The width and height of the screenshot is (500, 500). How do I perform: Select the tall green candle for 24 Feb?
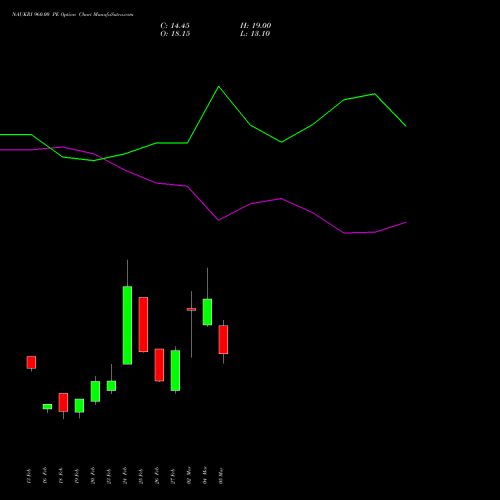click(x=127, y=325)
